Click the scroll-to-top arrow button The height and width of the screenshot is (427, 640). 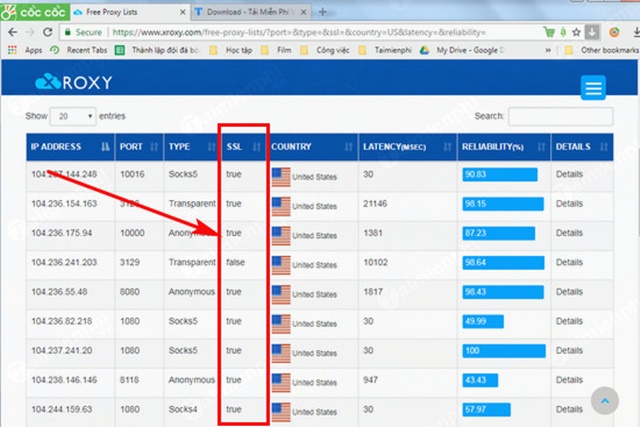pyautogui.click(x=605, y=401)
